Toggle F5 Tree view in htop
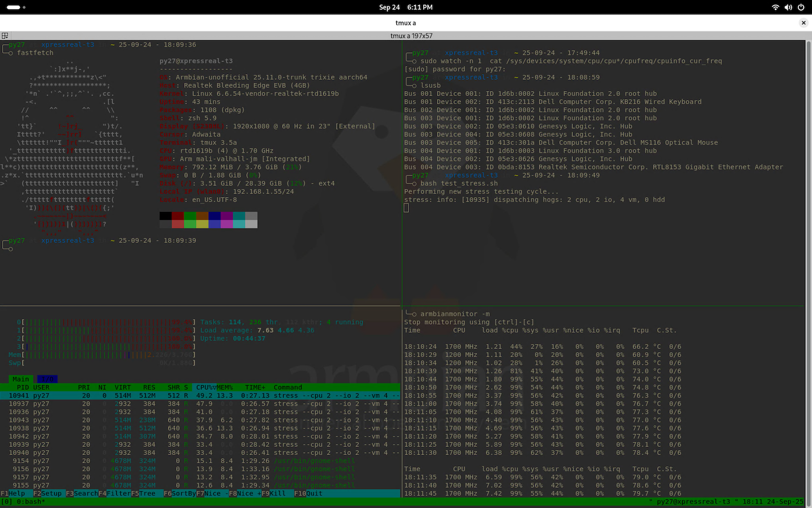This screenshot has height=508, width=812. pos(147,493)
